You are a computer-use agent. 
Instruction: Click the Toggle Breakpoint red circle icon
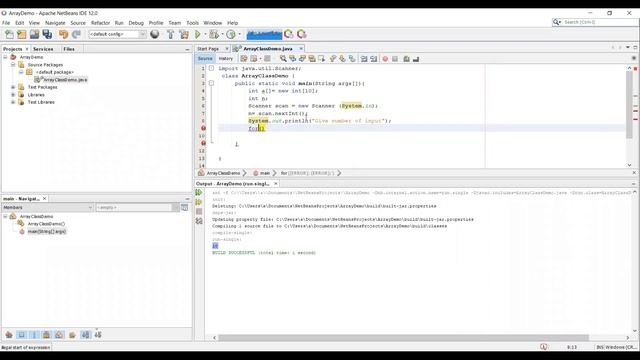click(385, 59)
